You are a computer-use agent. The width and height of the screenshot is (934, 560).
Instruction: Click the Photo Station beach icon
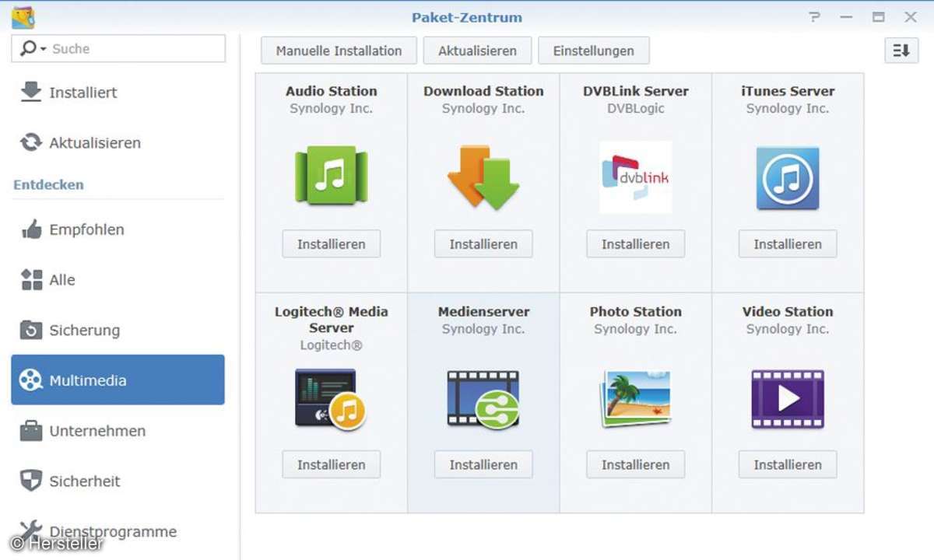[635, 399]
